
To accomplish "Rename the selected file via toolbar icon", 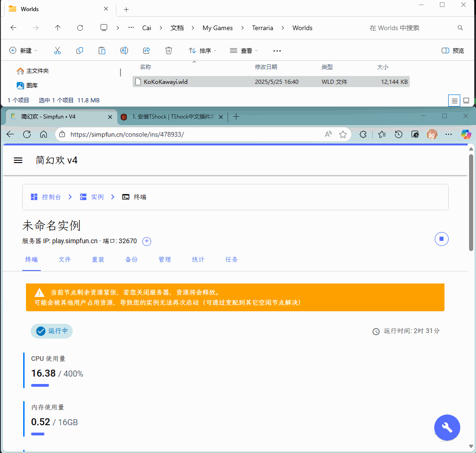I will 124,50.
